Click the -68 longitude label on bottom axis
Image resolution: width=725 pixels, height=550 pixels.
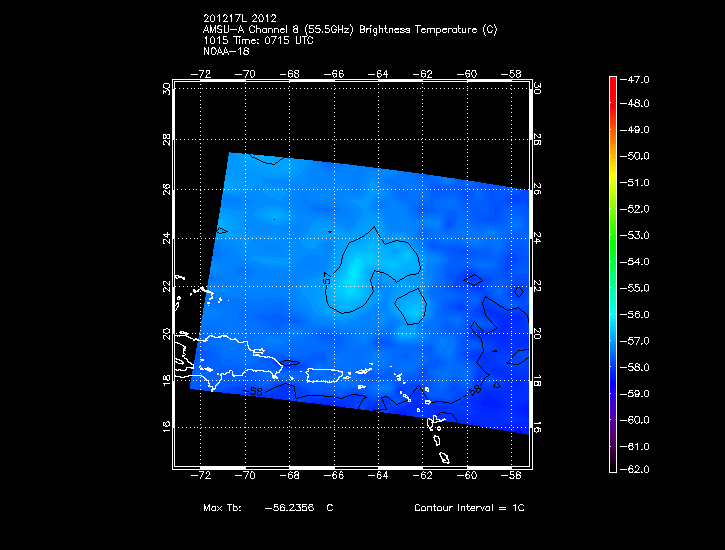coord(289,475)
